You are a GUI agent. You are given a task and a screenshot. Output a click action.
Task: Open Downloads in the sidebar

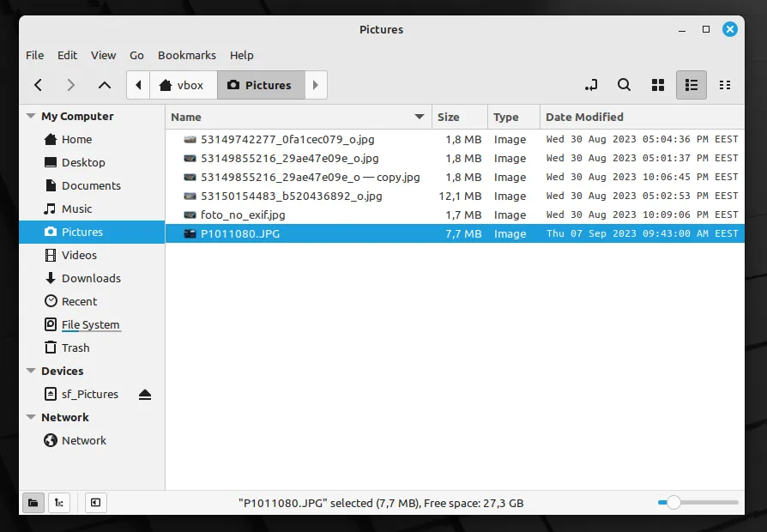[x=92, y=279]
